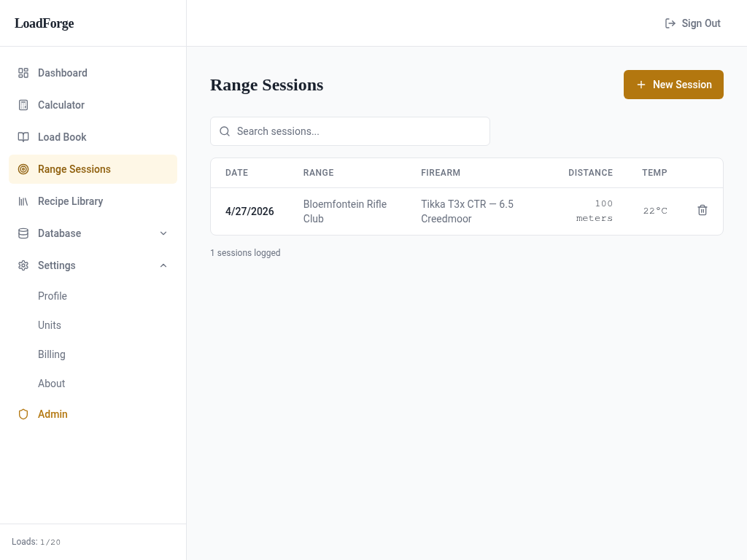The height and width of the screenshot is (560, 747).
Task: Click the Recipe Library shelf icon
Action: pos(23,201)
